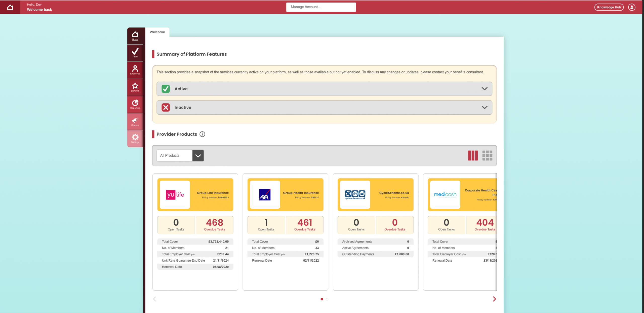The width and height of the screenshot is (644, 313).
Task: Click home icon in top-left header
Action: 10,7
